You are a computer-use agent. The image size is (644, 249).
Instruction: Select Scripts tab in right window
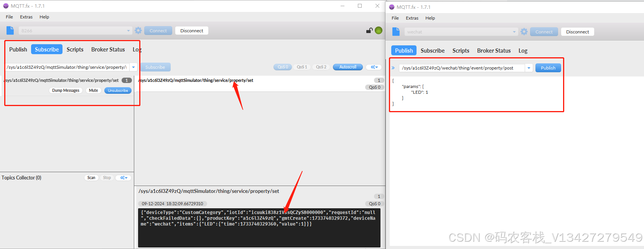coord(461,51)
